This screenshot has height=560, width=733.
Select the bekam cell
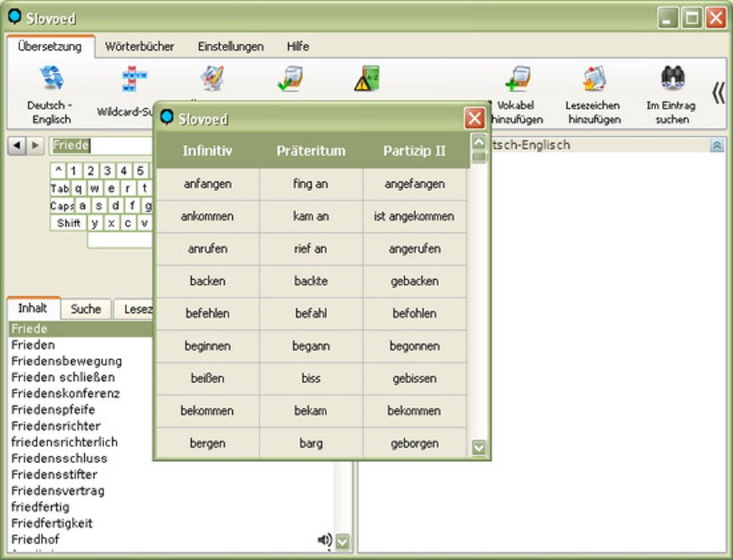(x=311, y=411)
